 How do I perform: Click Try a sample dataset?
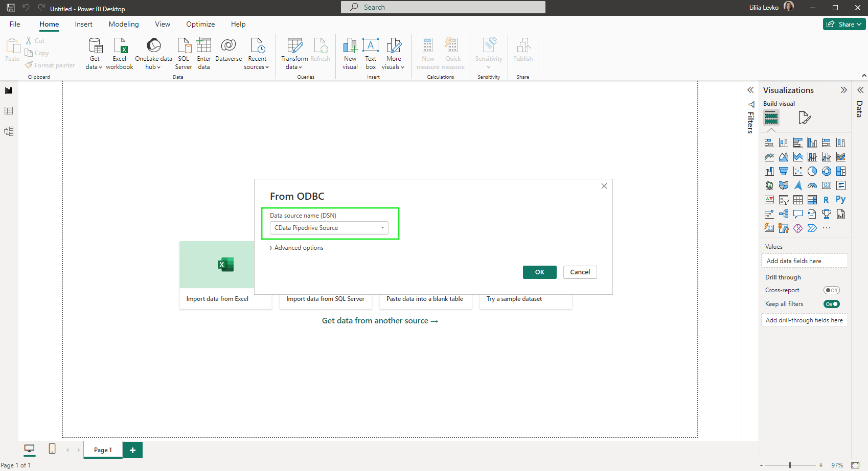514,299
